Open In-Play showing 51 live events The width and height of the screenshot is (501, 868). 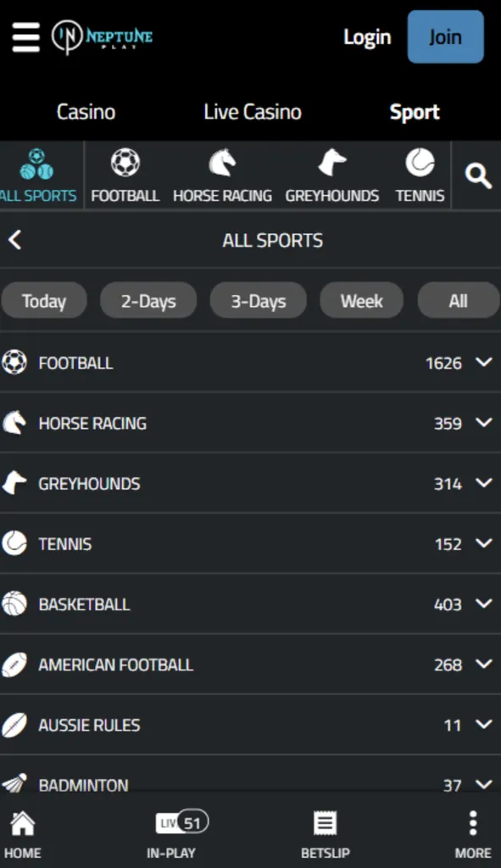pyautogui.click(x=181, y=832)
